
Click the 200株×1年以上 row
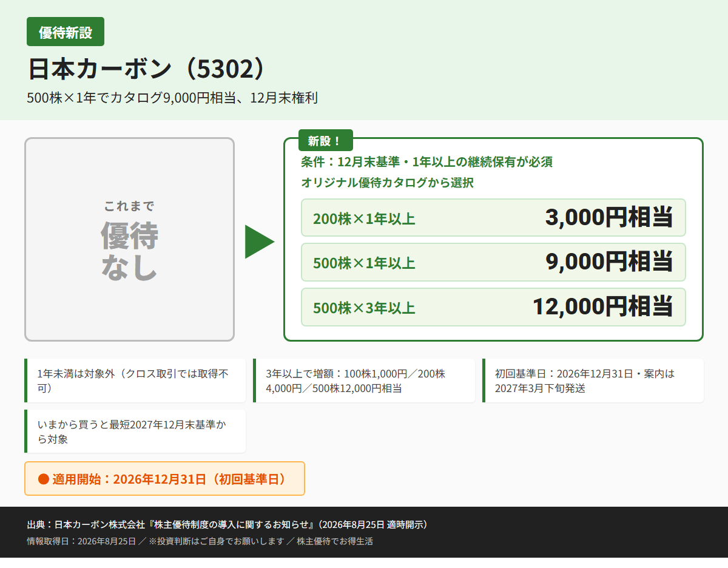pos(493,217)
